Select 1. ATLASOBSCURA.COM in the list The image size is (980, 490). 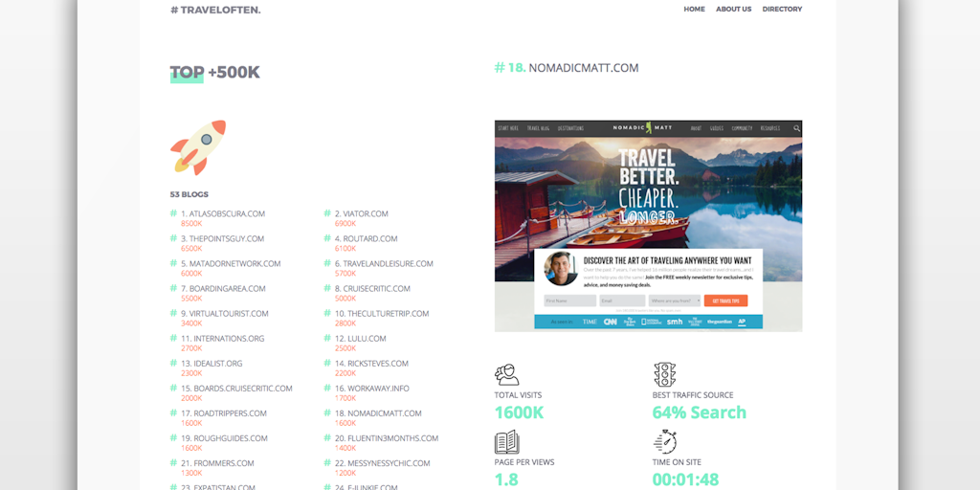pyautogui.click(x=223, y=213)
